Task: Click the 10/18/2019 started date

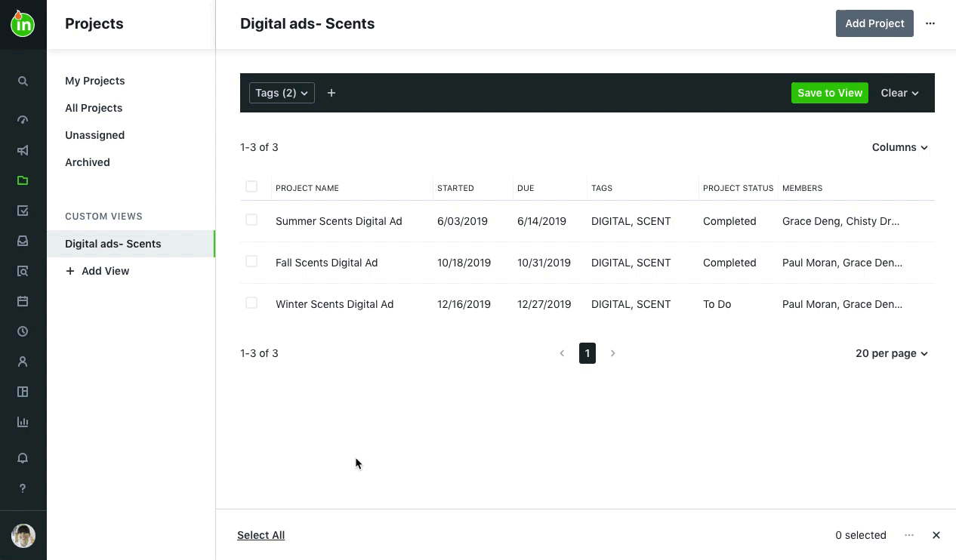Action: [x=464, y=263]
